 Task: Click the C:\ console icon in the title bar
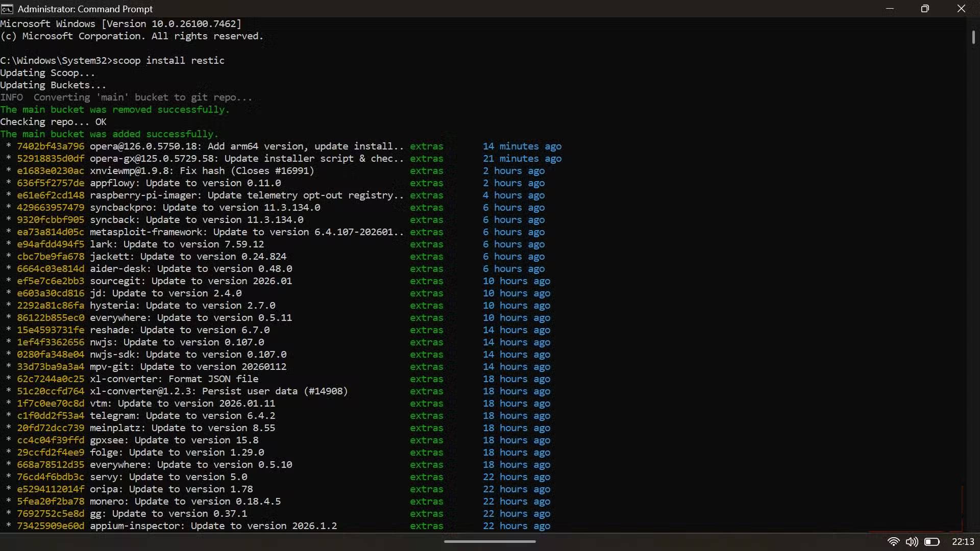(7, 9)
